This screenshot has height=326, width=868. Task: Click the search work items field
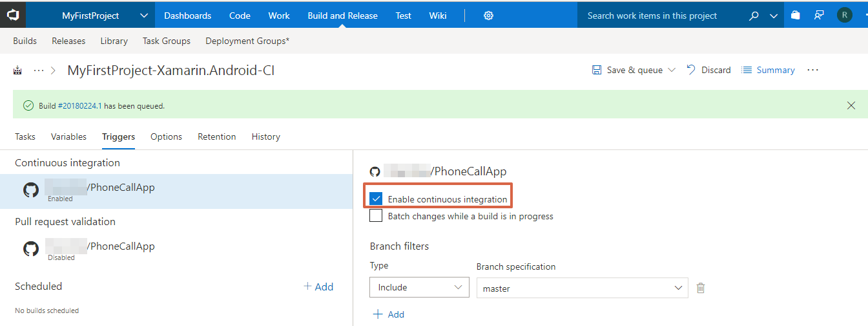662,16
